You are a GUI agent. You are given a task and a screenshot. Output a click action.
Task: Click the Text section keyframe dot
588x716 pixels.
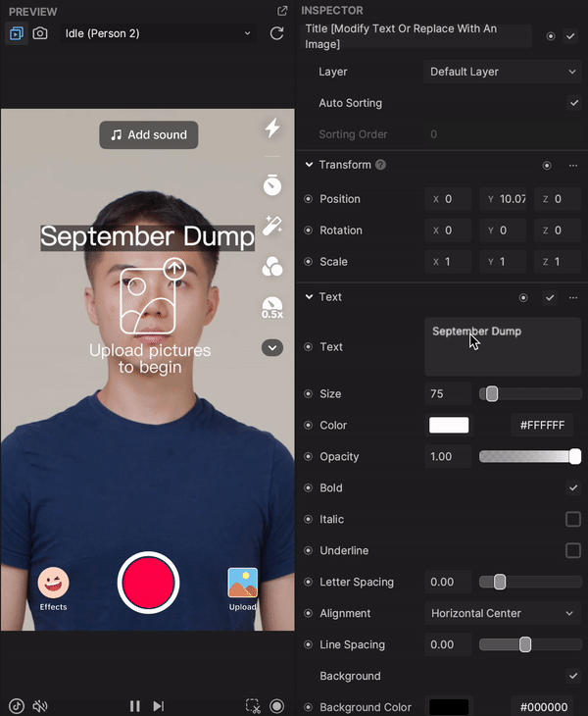coord(523,298)
